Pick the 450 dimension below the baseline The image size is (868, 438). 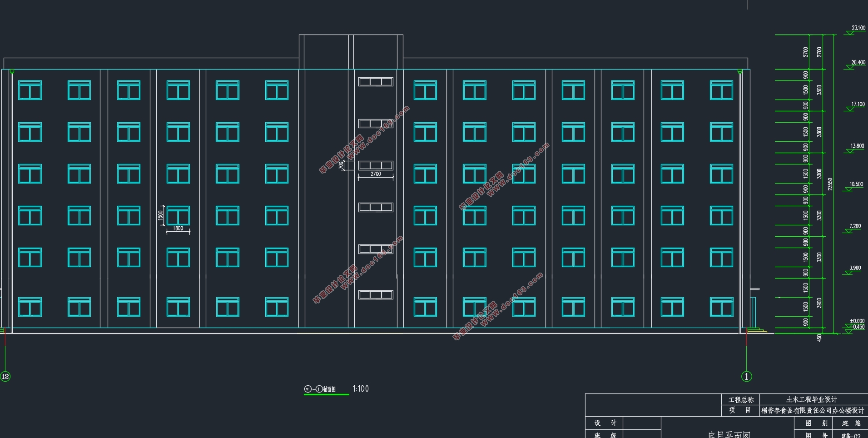pyautogui.click(x=819, y=338)
